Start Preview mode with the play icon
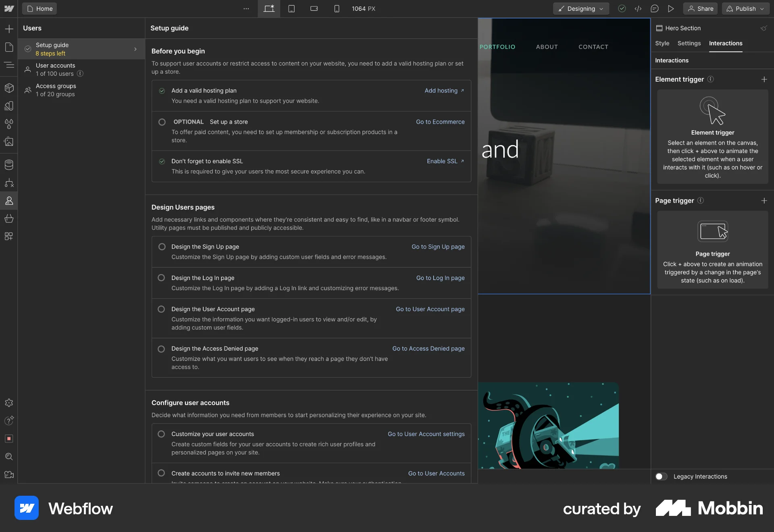Screen dimensions: 774x532 point(671,8)
